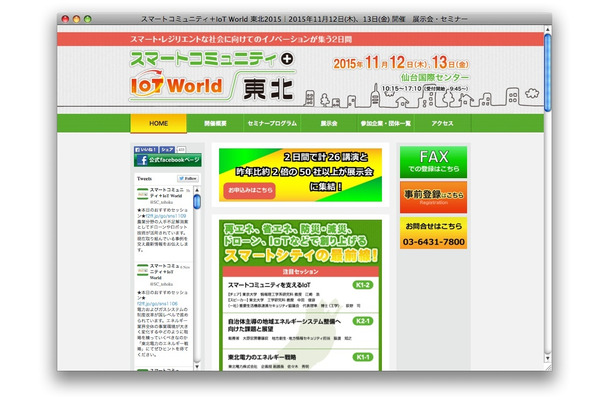Click the orange 事前登録 registration button

point(433,197)
